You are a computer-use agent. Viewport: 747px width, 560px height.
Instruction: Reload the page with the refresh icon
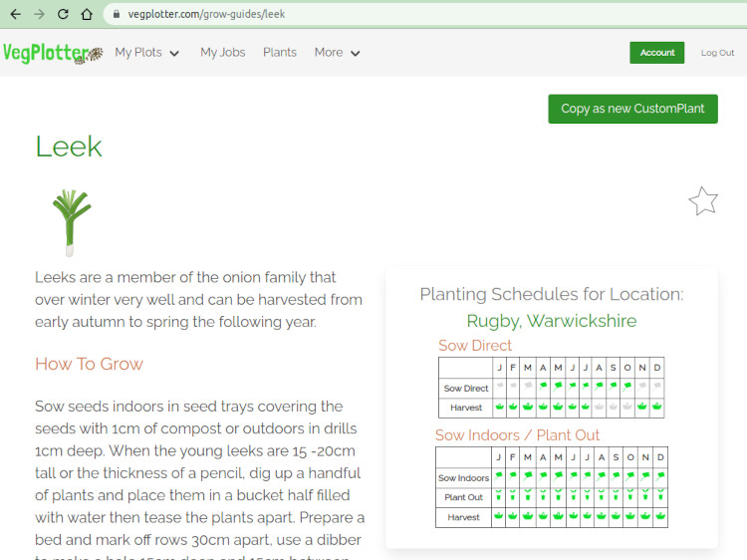pyautogui.click(x=63, y=14)
